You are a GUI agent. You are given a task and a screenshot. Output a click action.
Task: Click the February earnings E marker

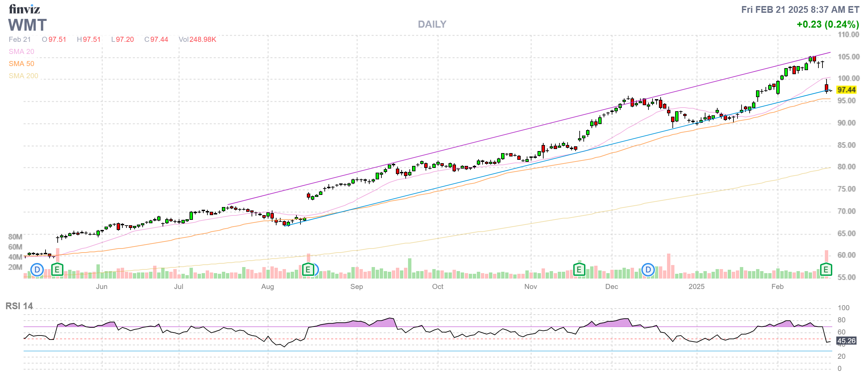(826, 270)
